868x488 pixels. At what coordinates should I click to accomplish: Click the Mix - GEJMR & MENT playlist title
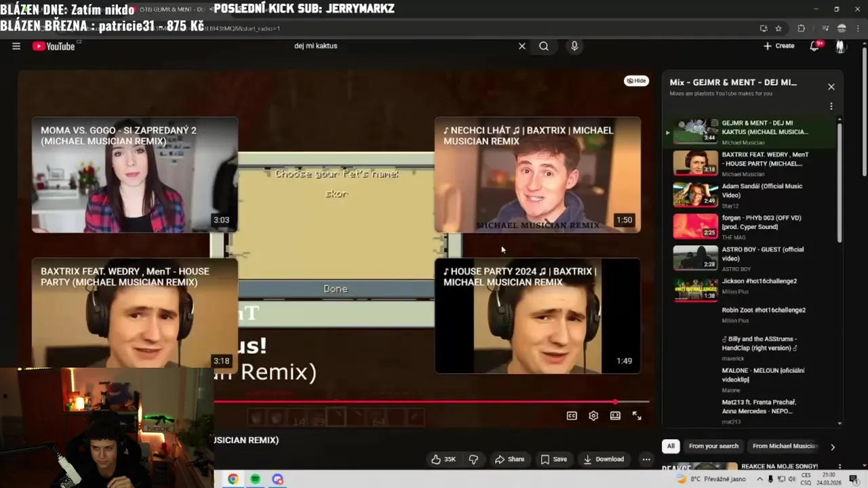pyautogui.click(x=733, y=82)
